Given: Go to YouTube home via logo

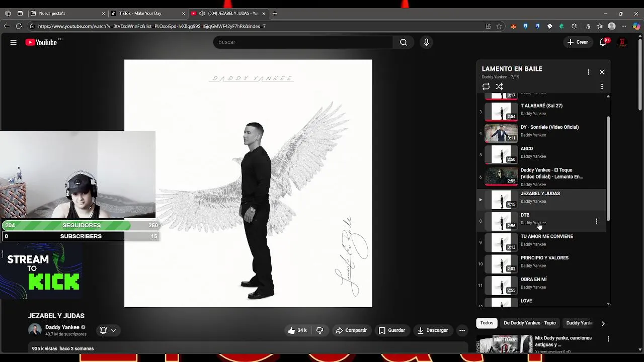Looking at the screenshot, I should pos(41,42).
